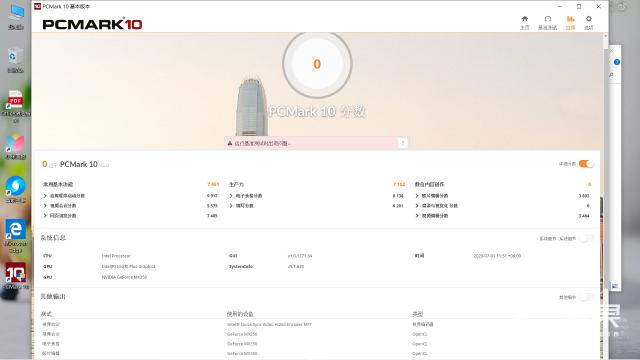The width and height of the screenshot is (640, 360).
Task: Open the red PDF reader desktop shortcut
Action: [16, 106]
